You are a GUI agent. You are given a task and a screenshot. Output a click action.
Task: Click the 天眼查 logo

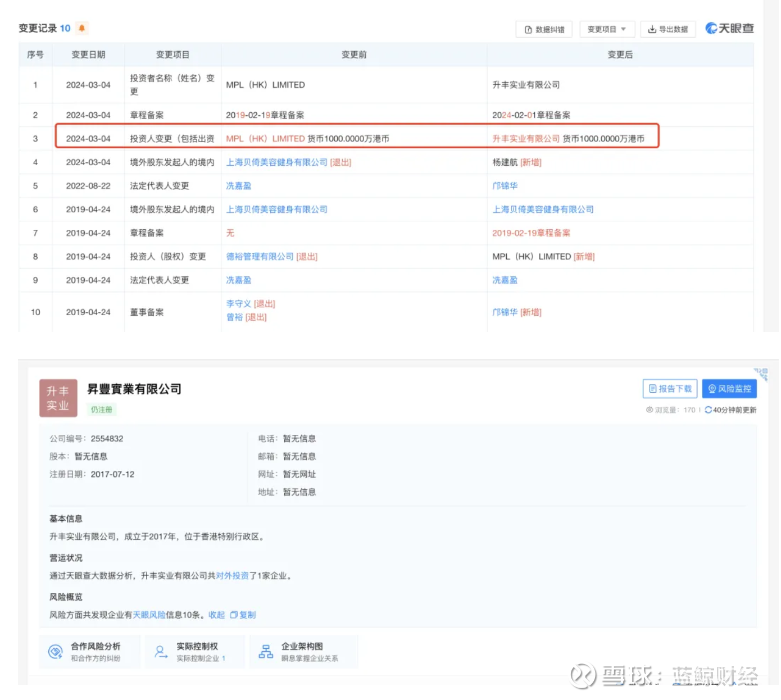[x=729, y=28]
